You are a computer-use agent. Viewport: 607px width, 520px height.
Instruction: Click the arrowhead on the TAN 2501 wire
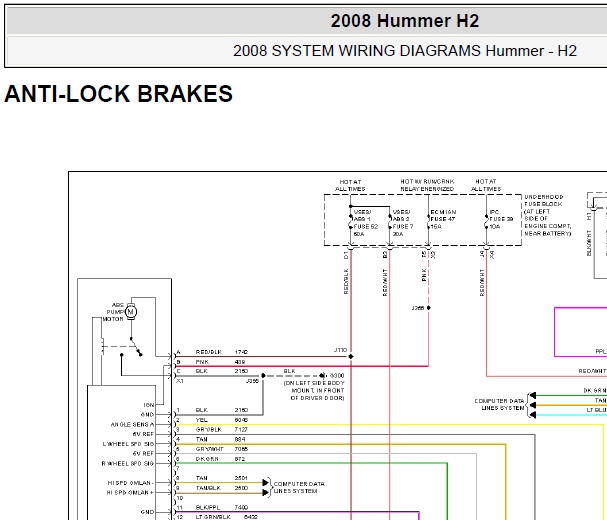[265, 482]
